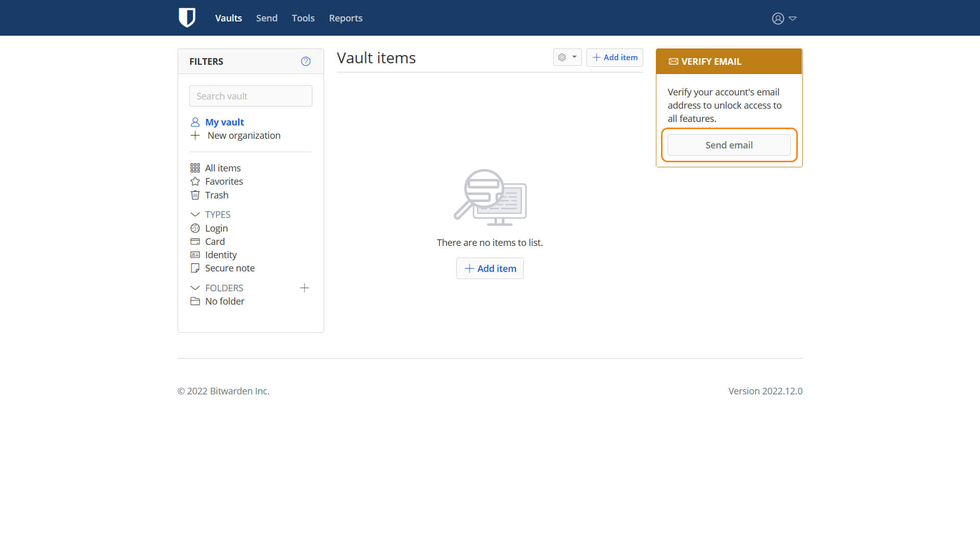Filter by Card type icon
The image size is (980, 551).
tap(195, 242)
